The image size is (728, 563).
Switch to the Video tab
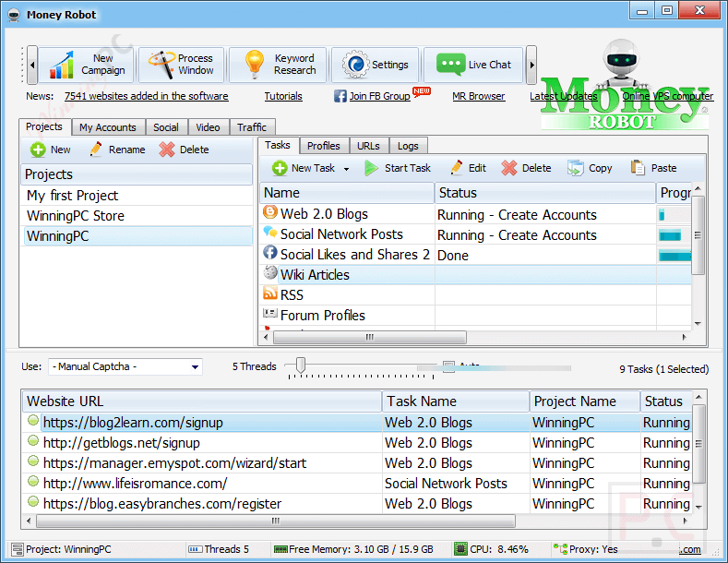208,127
